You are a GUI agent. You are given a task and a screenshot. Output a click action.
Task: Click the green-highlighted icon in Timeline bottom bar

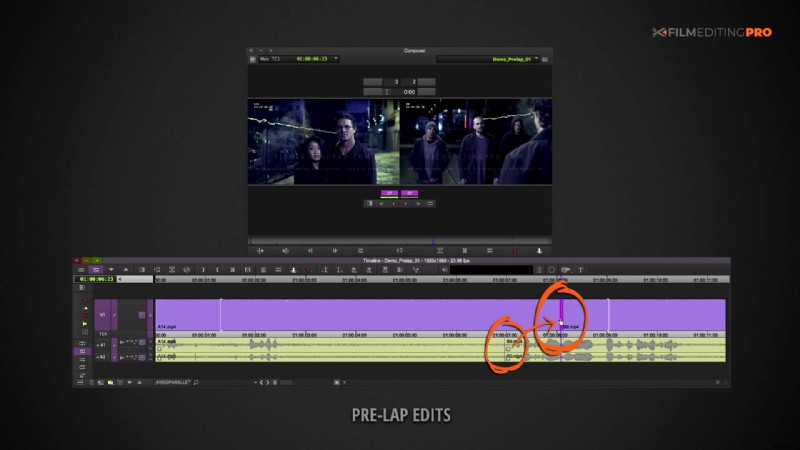pos(111,383)
